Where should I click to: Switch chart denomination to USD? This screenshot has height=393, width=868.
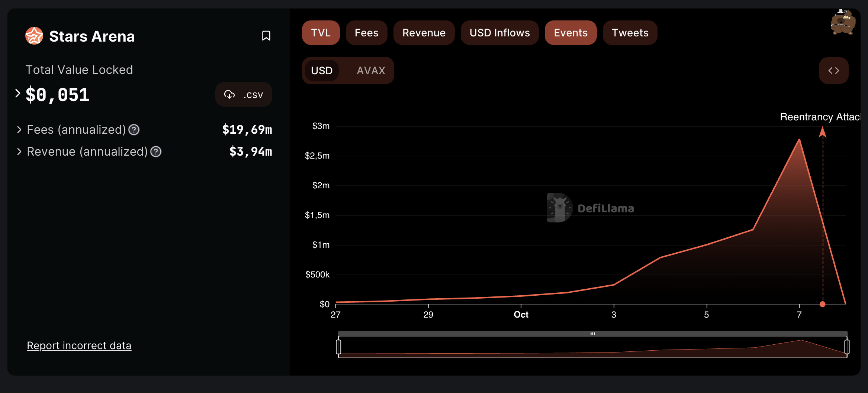(322, 71)
